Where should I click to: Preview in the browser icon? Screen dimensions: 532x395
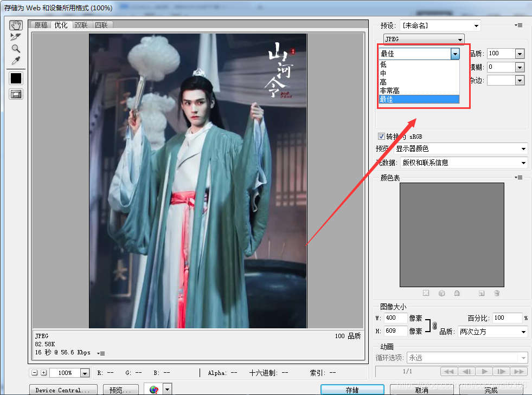[153, 390]
